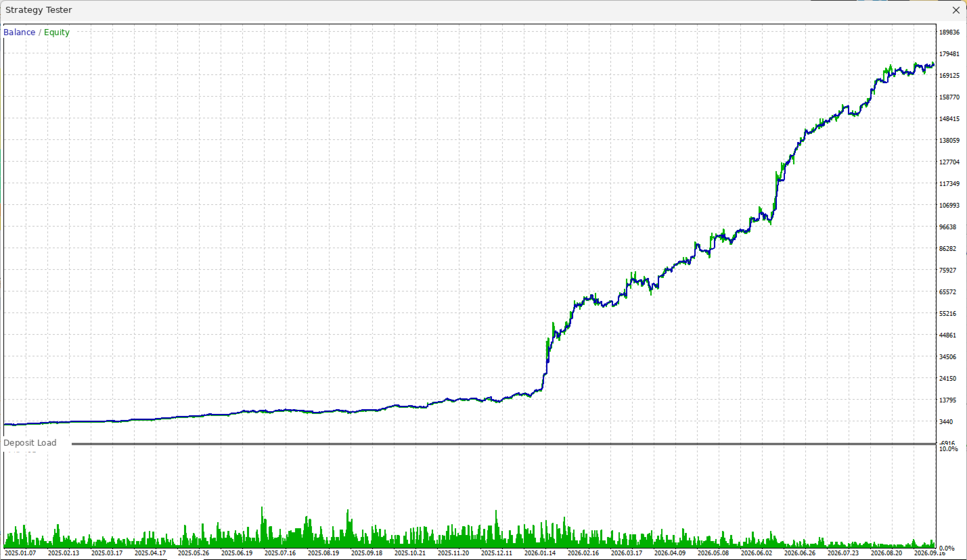The width and height of the screenshot is (967, 560).
Task: Click the 2026.08.20 date axis label
Action: click(x=886, y=553)
